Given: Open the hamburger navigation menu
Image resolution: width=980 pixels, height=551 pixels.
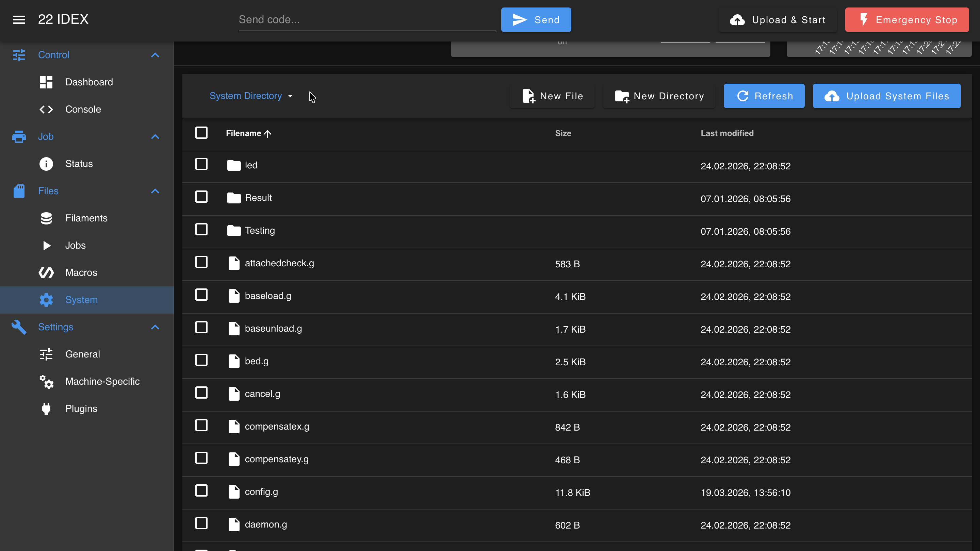Looking at the screenshot, I should pos(19,20).
